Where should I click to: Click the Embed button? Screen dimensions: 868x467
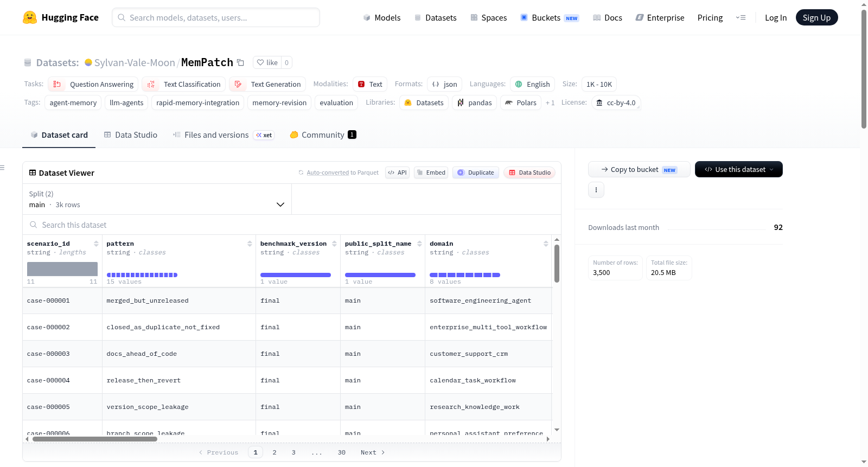[x=431, y=172]
